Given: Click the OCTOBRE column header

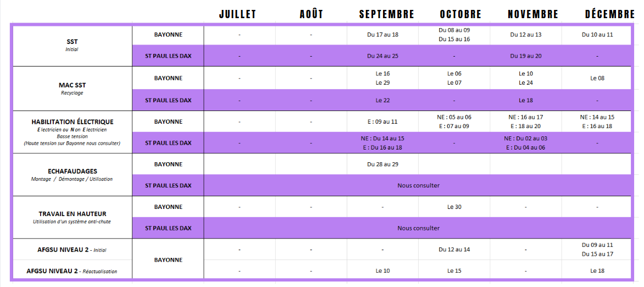Looking at the screenshot, I should pos(460,14).
